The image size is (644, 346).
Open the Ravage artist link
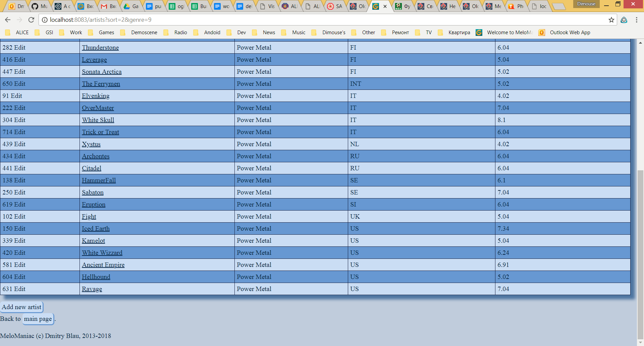tap(92, 289)
